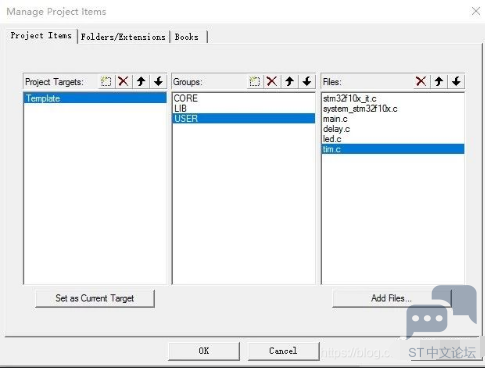485x368 pixels.
Task: Confirm with the OK button
Action: point(204,351)
